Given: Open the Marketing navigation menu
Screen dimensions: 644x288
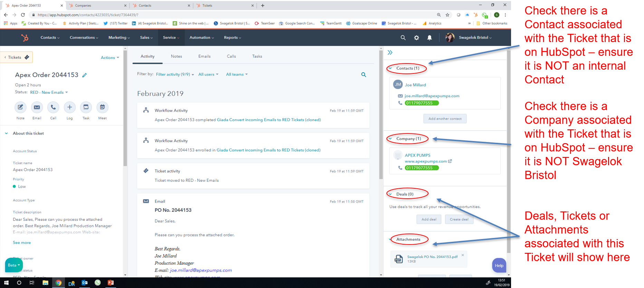Looking at the screenshot, I should (x=119, y=38).
